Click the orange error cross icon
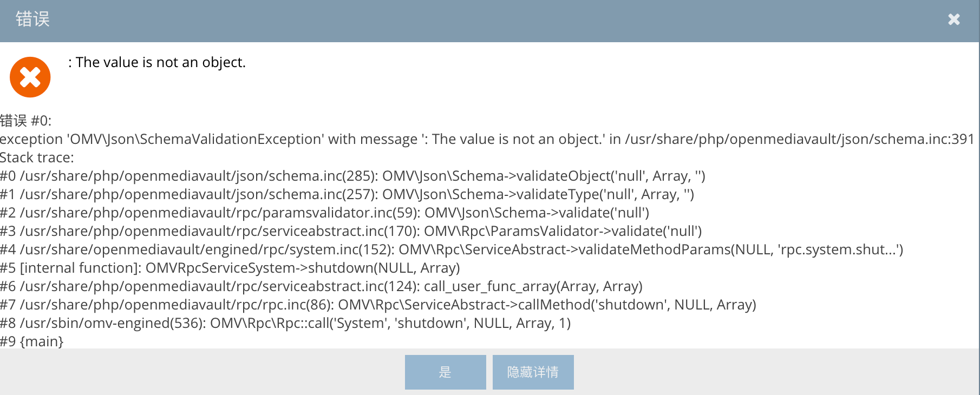980x395 pixels. (30, 77)
